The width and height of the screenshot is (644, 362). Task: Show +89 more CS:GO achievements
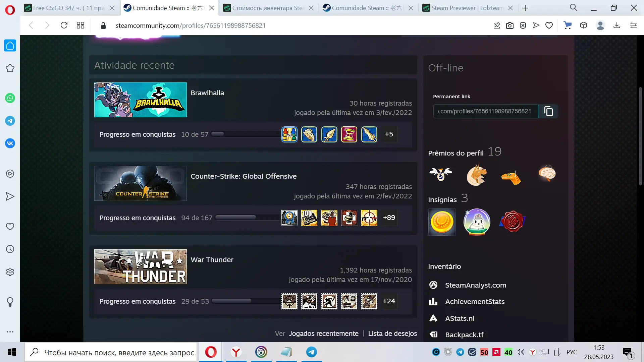(389, 218)
